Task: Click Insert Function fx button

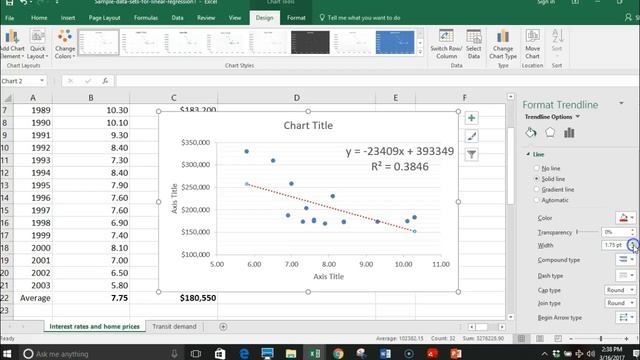Action: click(105, 81)
